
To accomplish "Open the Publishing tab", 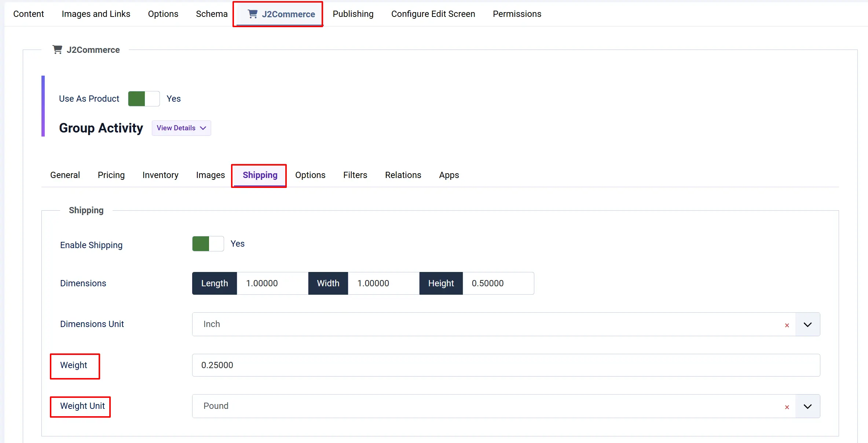I will coord(353,14).
